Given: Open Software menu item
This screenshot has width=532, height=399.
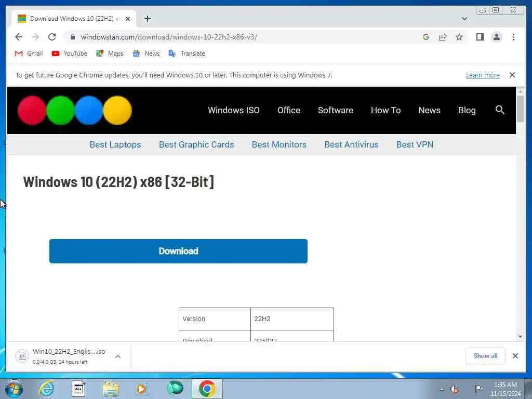Looking at the screenshot, I should pos(335,110).
